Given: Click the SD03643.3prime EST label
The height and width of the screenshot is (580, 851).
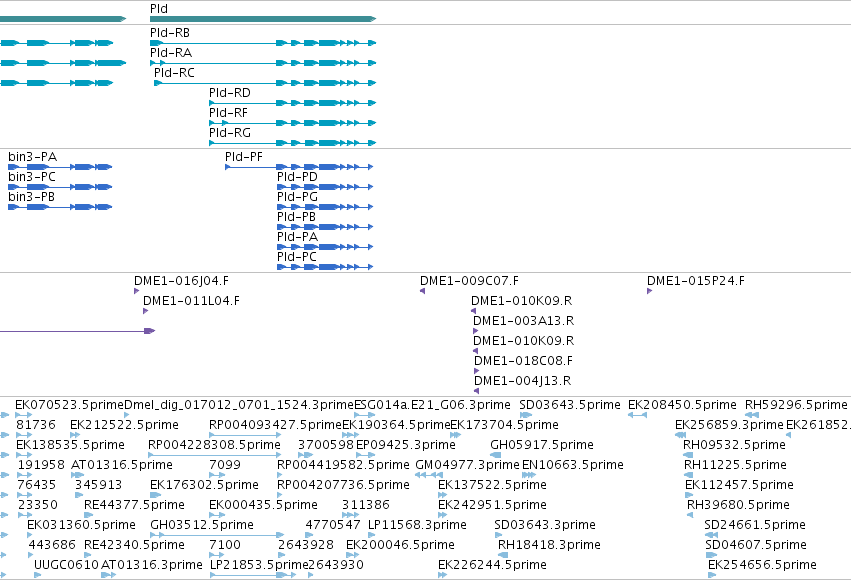Looking at the screenshot, I should [545, 526].
